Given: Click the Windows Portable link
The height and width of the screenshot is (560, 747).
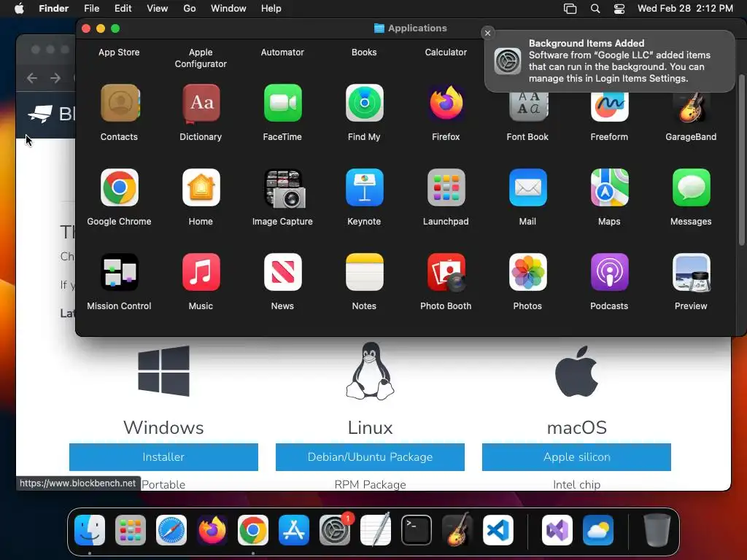Looking at the screenshot, I should [163, 484].
